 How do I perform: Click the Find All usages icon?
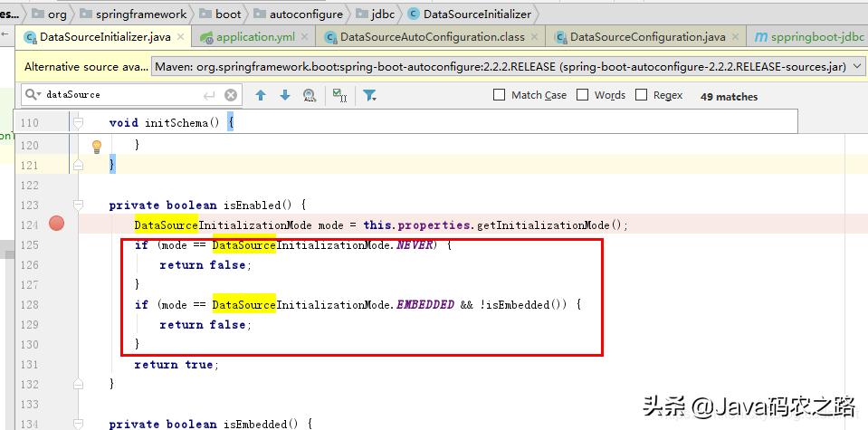point(310,95)
